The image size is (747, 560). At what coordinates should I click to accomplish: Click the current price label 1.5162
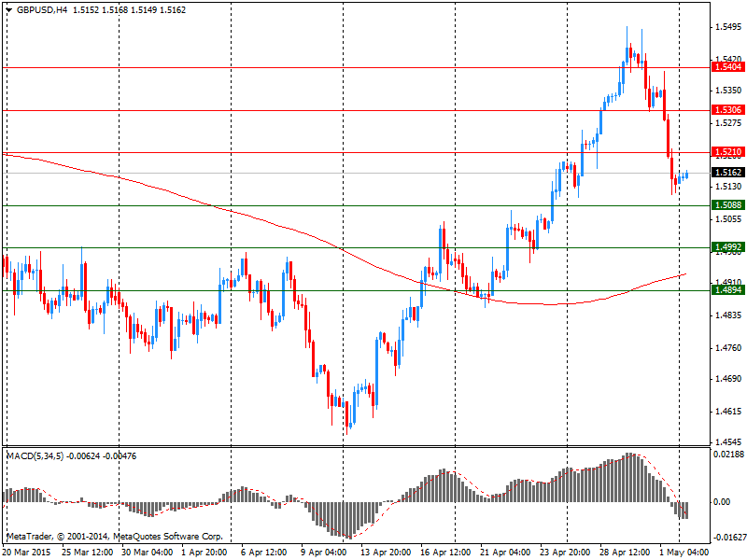[x=728, y=173]
